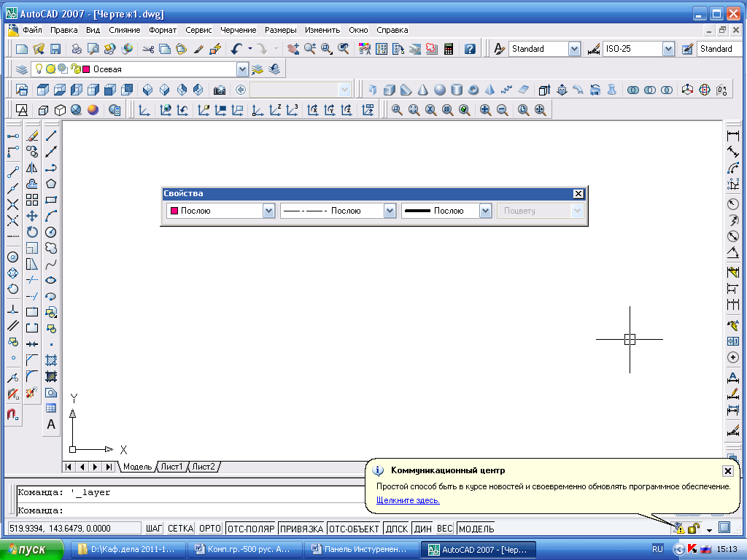Click the Sphere solid icon
The height and width of the screenshot is (560, 747).
(440, 90)
